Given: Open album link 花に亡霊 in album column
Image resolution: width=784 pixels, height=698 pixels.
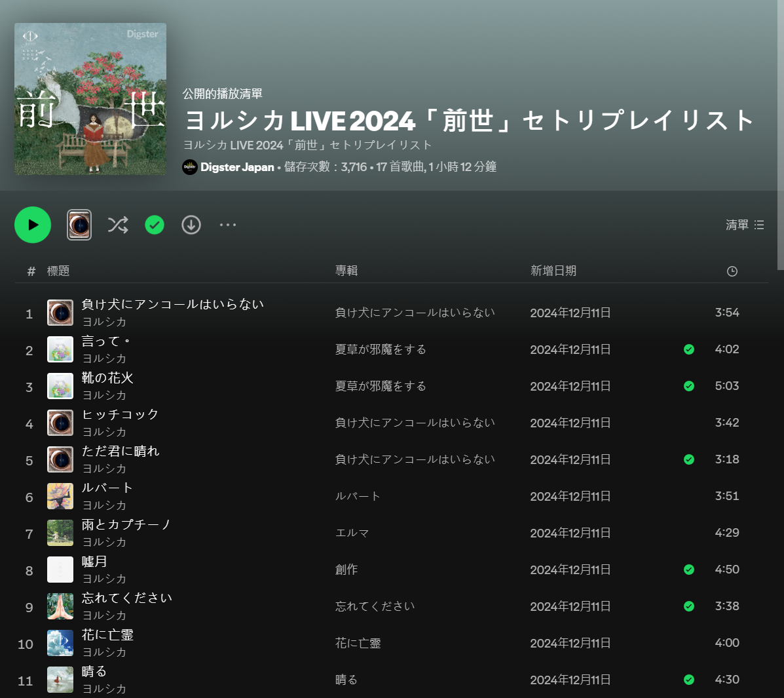Looking at the screenshot, I should coord(358,643).
